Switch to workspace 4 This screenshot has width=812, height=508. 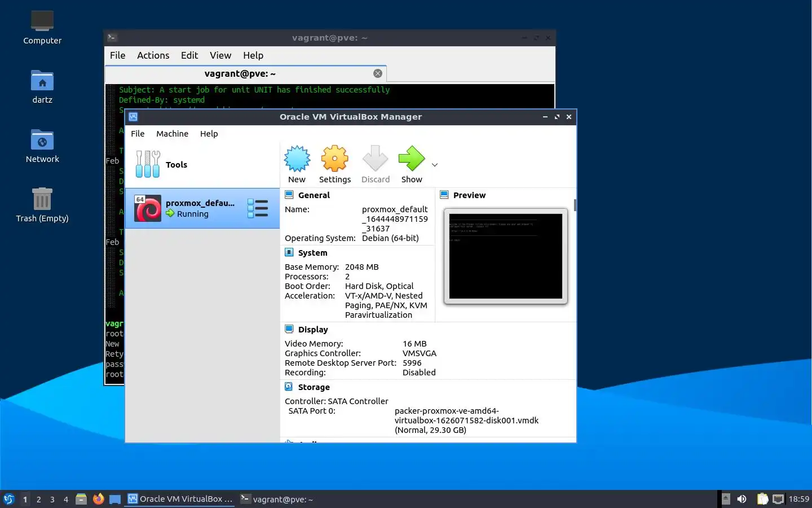coord(65,499)
